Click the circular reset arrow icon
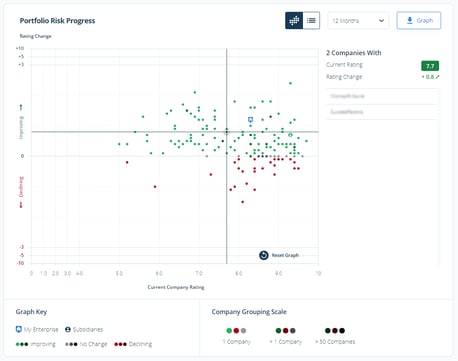The width and height of the screenshot is (458, 361). pyautogui.click(x=264, y=255)
